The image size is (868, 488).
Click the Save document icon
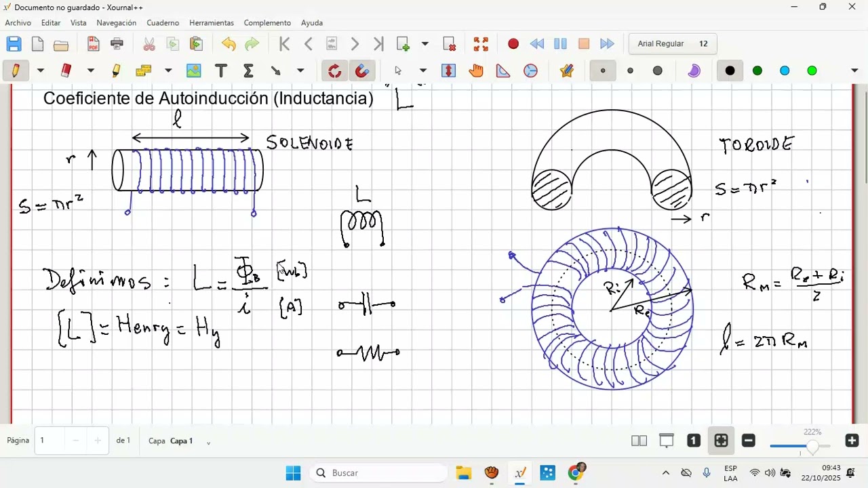pos(14,44)
